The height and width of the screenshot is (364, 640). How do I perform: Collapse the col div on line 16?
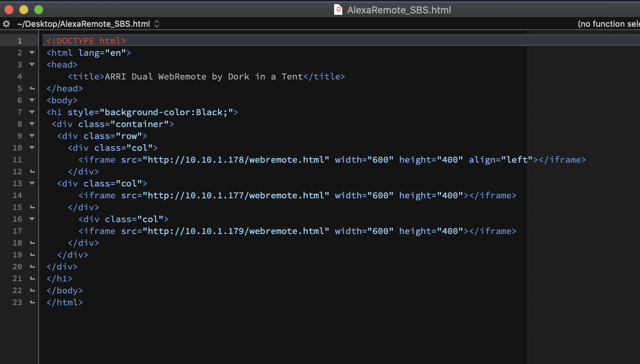(32, 219)
